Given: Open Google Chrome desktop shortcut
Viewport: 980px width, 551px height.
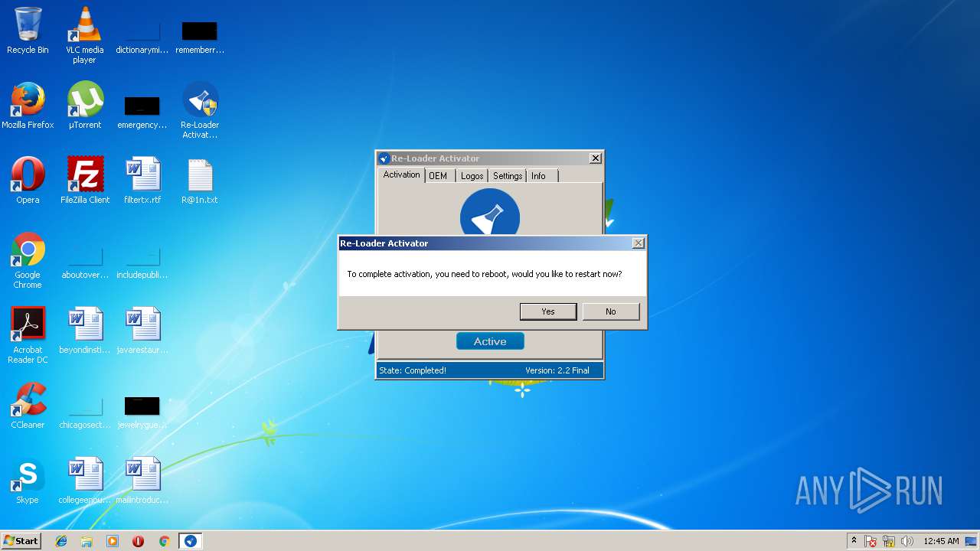Looking at the screenshot, I should [x=28, y=260].
